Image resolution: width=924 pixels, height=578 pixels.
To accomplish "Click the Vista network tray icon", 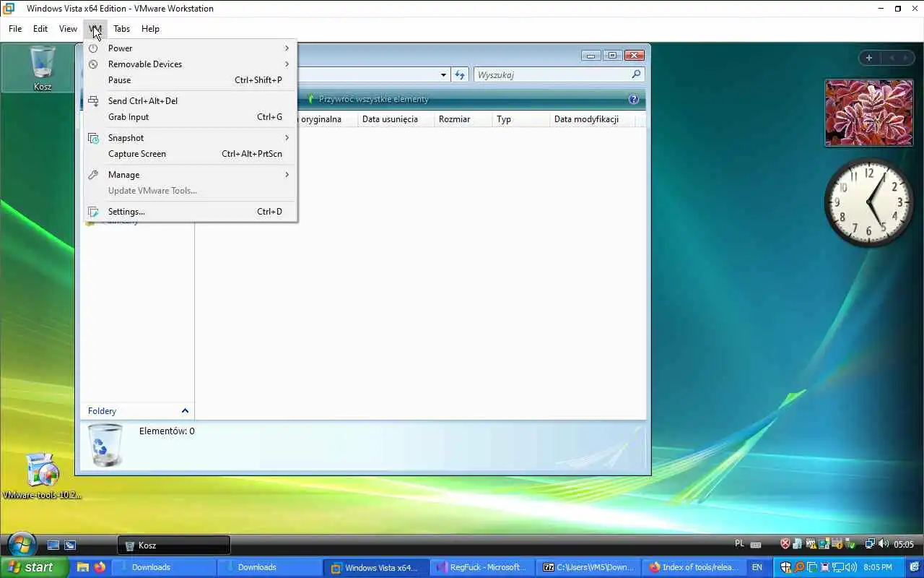I will pyautogui.click(x=870, y=544).
